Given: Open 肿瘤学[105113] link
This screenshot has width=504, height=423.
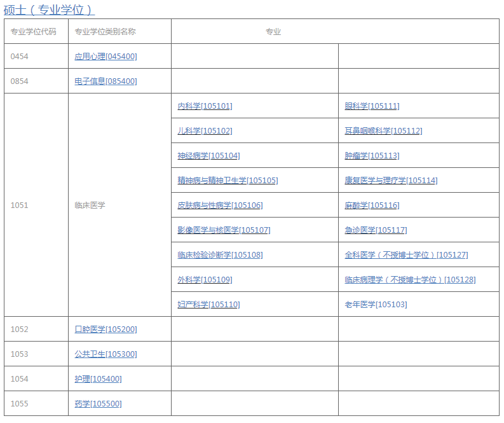Looking at the screenshot, I should pyautogui.click(x=372, y=155).
